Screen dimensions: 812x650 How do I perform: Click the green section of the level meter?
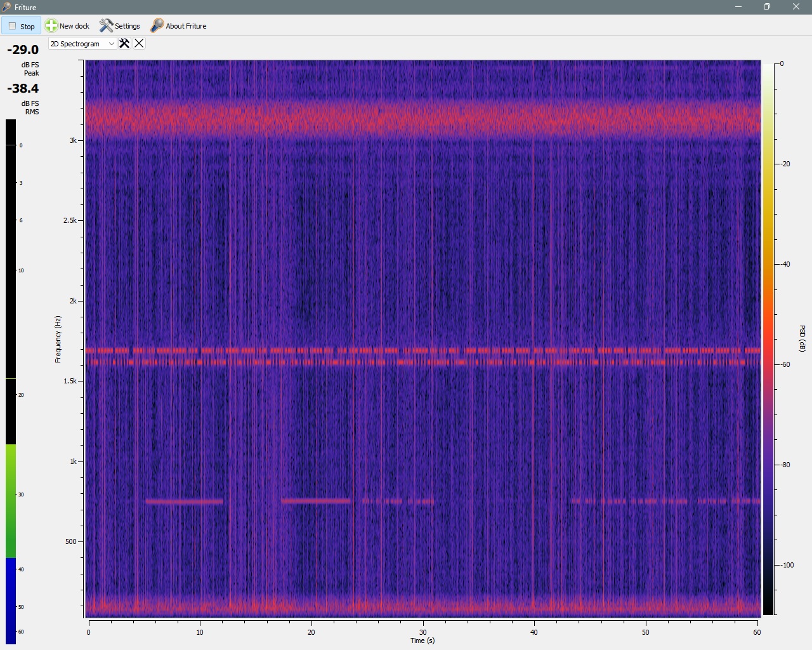[x=11, y=500]
